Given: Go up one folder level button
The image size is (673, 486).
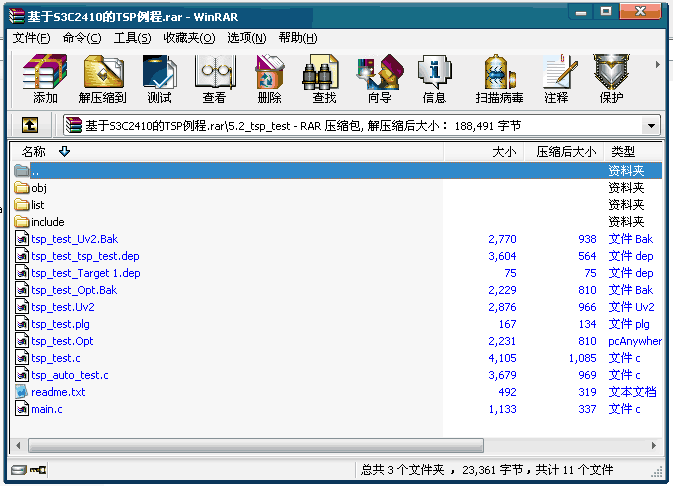Looking at the screenshot, I should tap(30, 125).
